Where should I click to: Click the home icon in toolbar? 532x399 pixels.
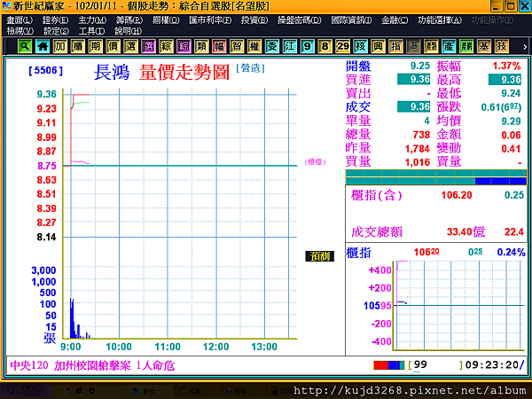coord(43,46)
